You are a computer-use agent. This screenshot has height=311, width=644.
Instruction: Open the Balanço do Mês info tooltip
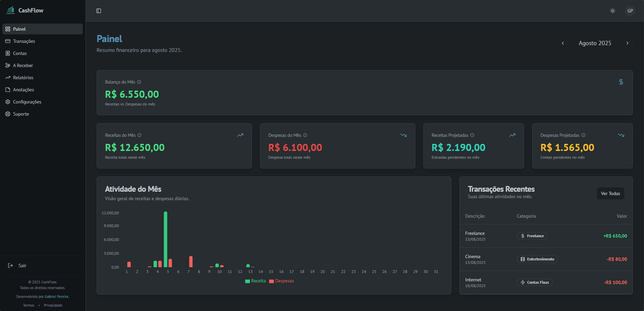[139, 82]
